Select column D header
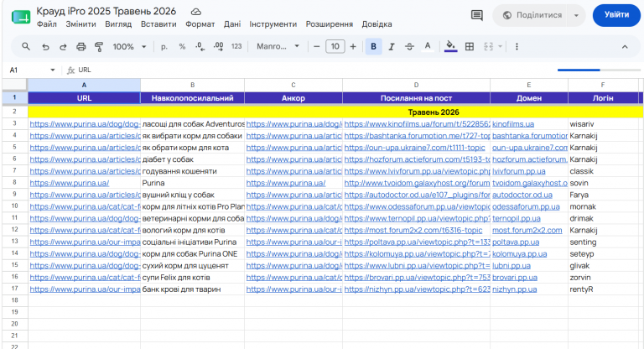The image size is (644, 349). (416, 85)
